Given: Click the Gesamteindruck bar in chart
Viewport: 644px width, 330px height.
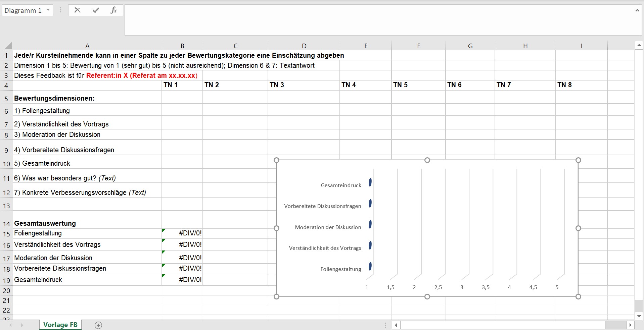Looking at the screenshot, I should [370, 182].
